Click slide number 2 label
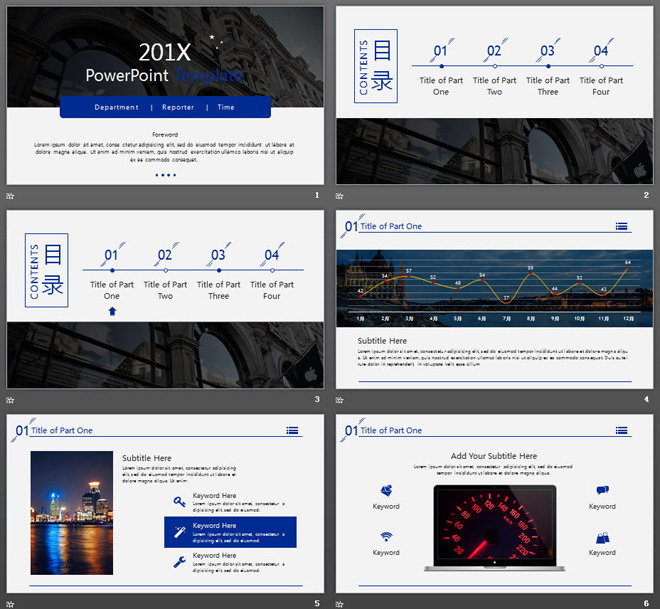The image size is (660, 609). point(646,195)
